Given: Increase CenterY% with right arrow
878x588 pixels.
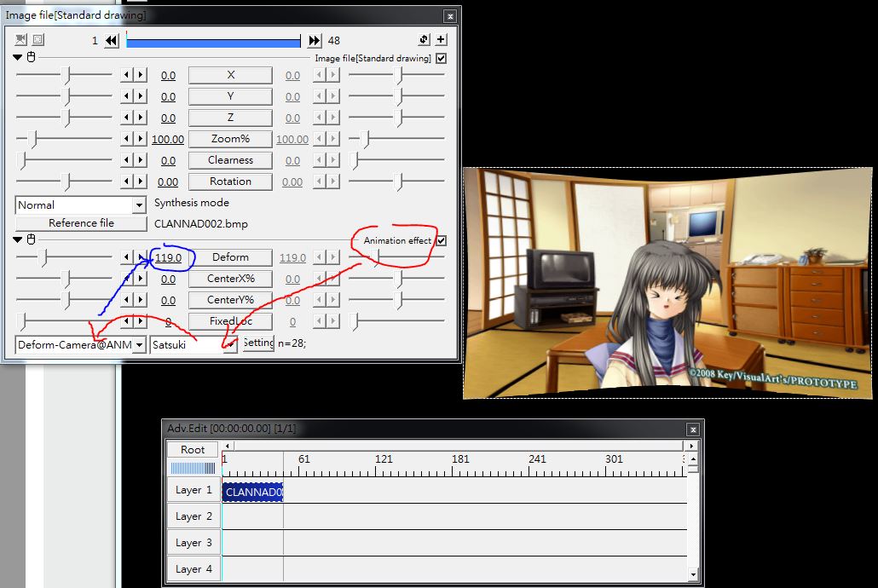Looking at the screenshot, I should [x=141, y=300].
